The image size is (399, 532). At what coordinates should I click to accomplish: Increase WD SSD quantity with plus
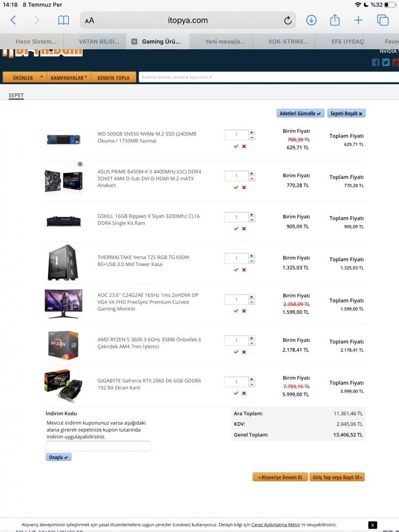click(252, 133)
